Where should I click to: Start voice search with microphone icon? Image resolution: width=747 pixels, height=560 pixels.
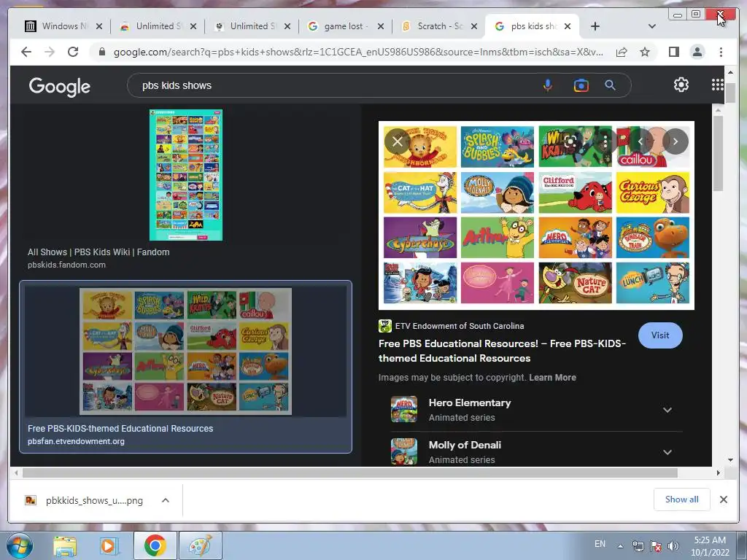(x=548, y=86)
